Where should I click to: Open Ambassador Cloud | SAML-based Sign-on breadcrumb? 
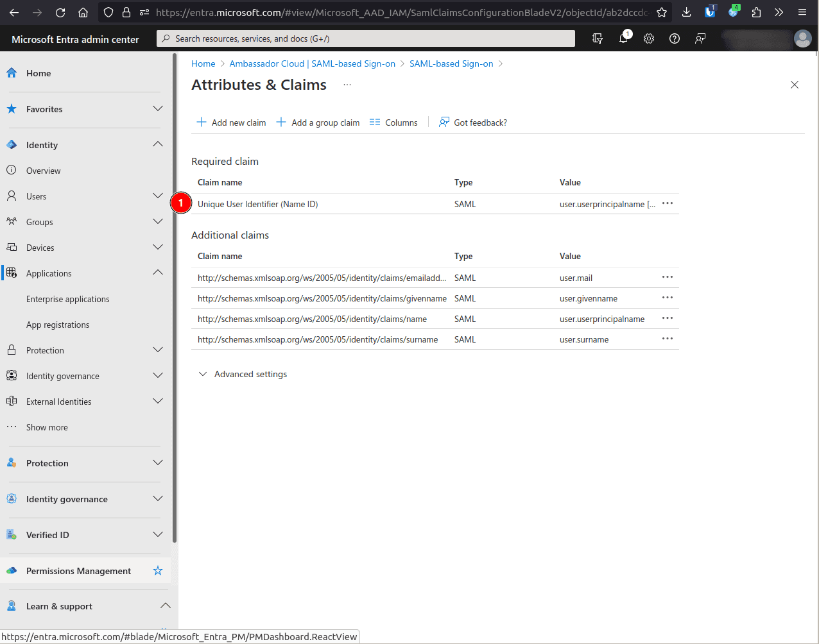pyautogui.click(x=313, y=64)
